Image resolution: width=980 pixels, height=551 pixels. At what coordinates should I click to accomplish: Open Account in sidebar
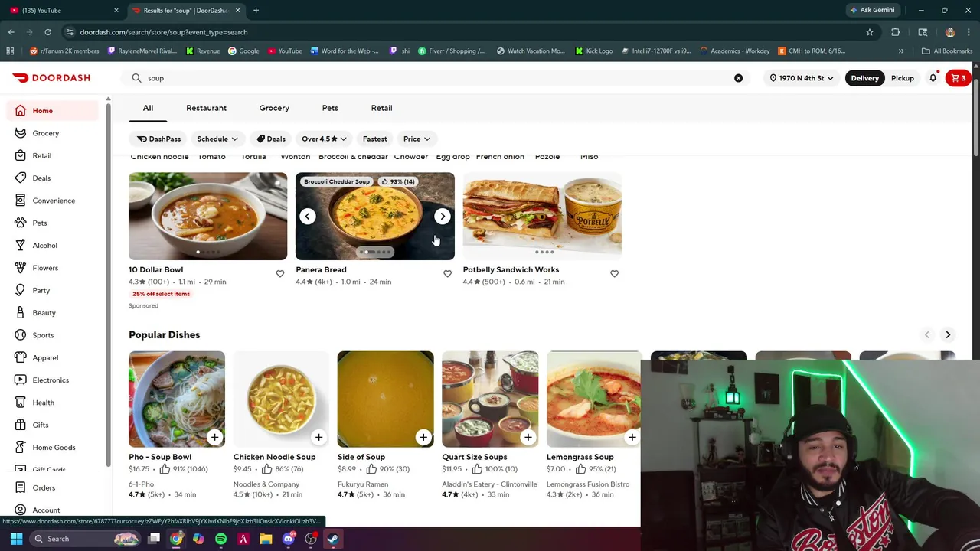pos(54,510)
